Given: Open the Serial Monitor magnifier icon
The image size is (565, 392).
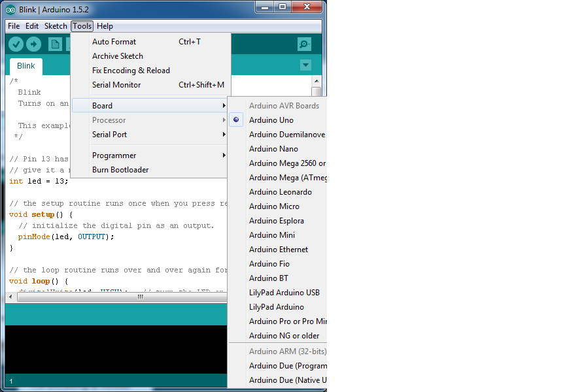Looking at the screenshot, I should pos(305,44).
